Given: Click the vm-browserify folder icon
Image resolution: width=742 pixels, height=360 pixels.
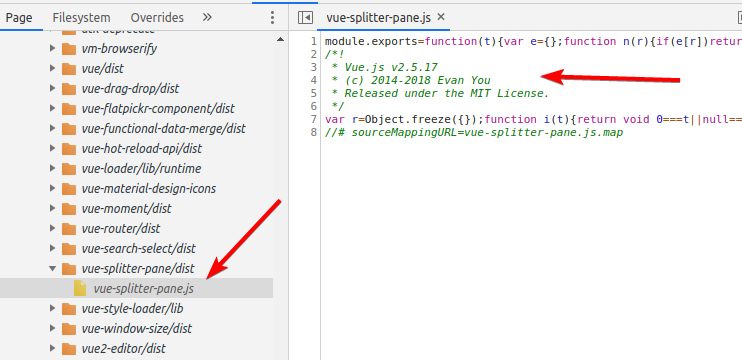Looking at the screenshot, I should (69, 49).
